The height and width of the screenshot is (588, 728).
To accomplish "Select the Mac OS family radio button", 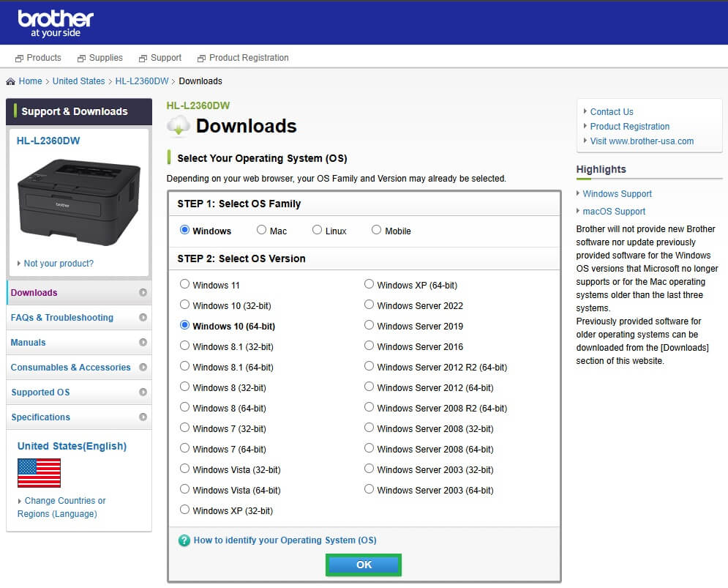I will point(261,230).
